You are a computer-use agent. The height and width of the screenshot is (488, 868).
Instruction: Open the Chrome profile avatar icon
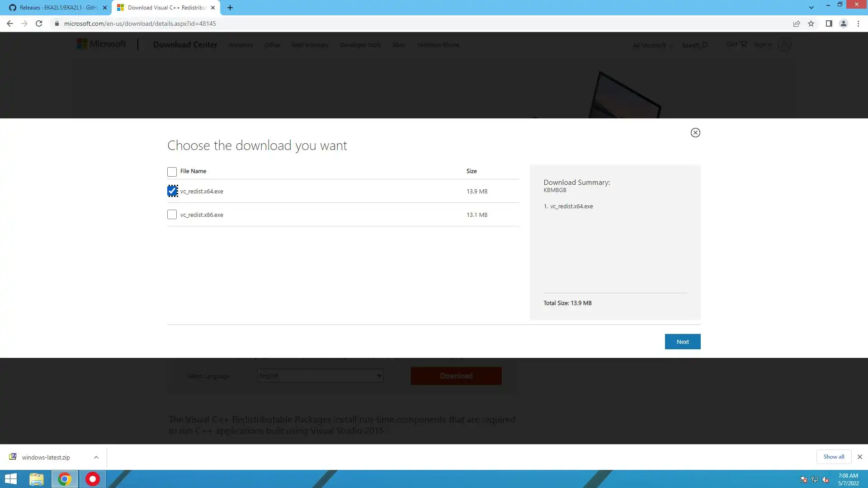point(843,23)
